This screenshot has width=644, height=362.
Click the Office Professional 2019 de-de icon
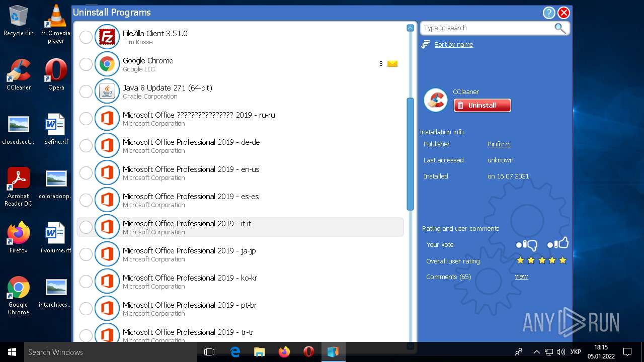coord(107,145)
